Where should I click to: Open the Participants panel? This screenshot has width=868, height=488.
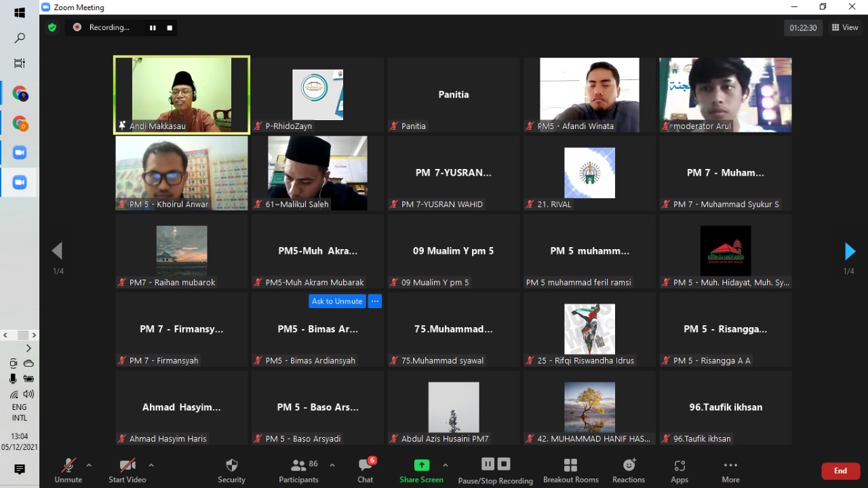click(x=298, y=470)
